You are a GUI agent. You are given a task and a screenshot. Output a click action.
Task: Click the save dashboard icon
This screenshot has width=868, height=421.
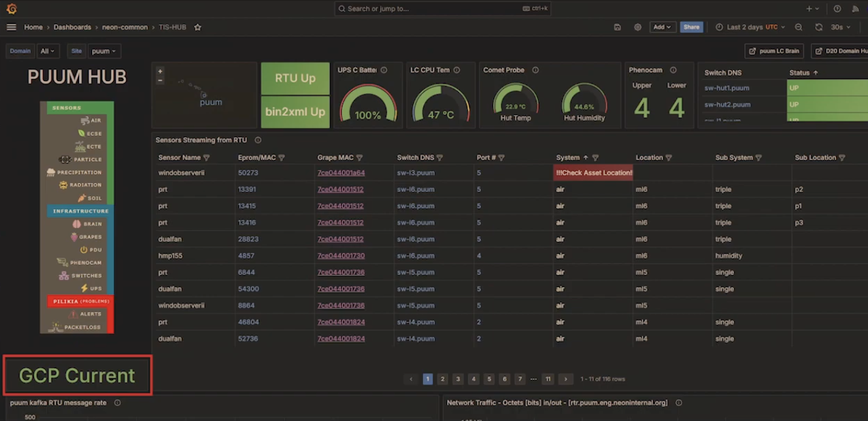[x=618, y=27]
